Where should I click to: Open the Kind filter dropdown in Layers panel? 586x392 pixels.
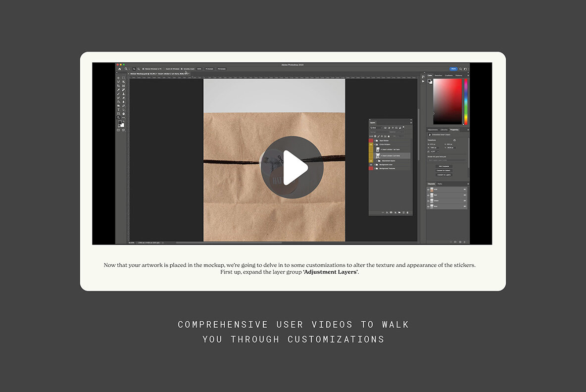(x=377, y=128)
